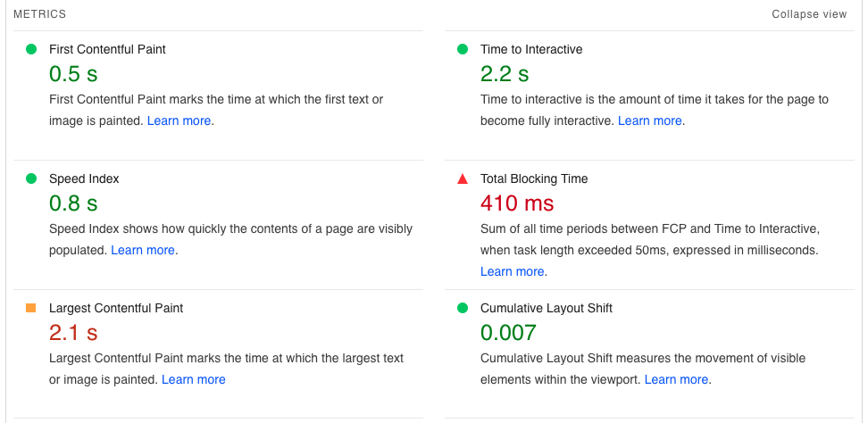Viewport: 868px width, 423px height.
Task: Click the Time to Interactive metric title
Action: click(531, 49)
